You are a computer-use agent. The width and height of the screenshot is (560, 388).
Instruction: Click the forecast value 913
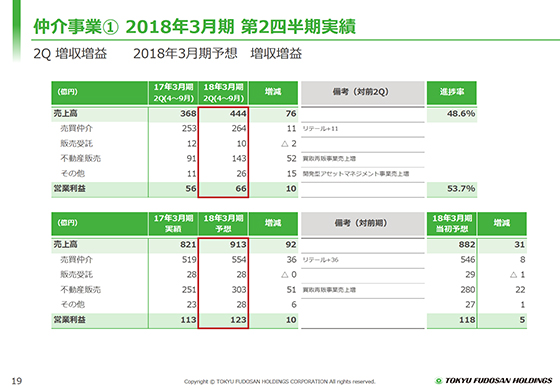[238, 244]
